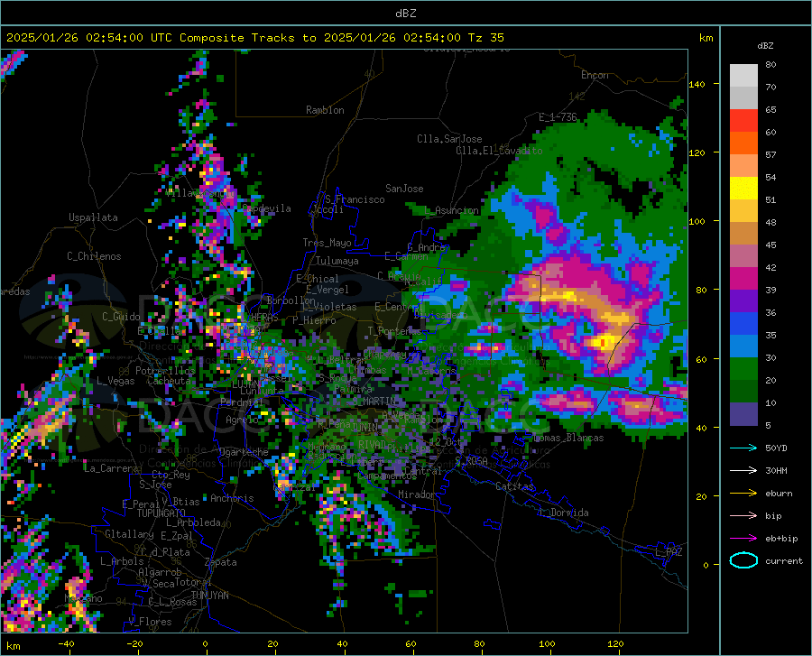Image resolution: width=812 pixels, height=656 pixels.
Task: Select the light gray 80 dBZ swatch
Action: click(743, 76)
